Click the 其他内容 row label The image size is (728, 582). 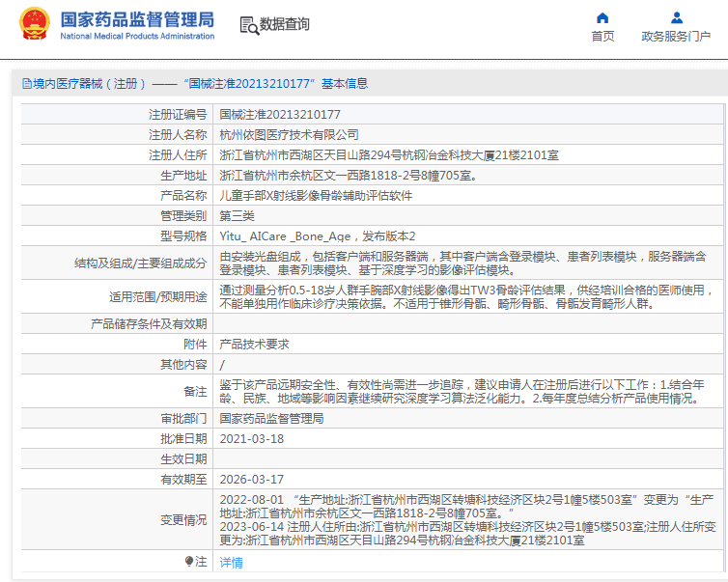[183, 364]
